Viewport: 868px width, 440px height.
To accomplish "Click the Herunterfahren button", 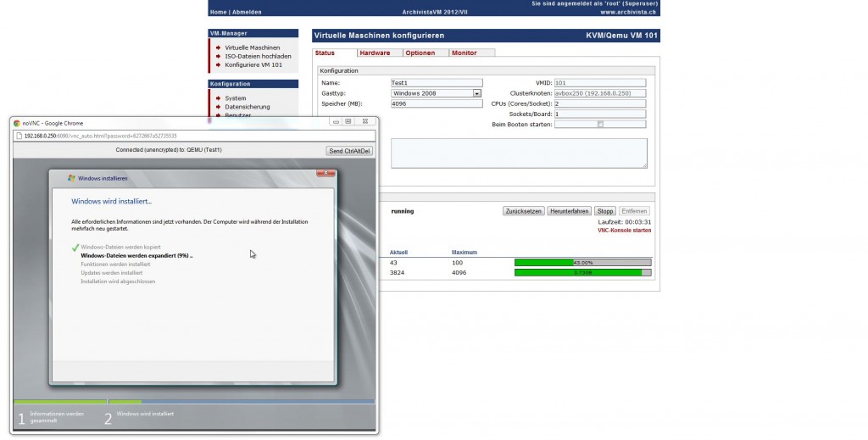I will pos(568,211).
